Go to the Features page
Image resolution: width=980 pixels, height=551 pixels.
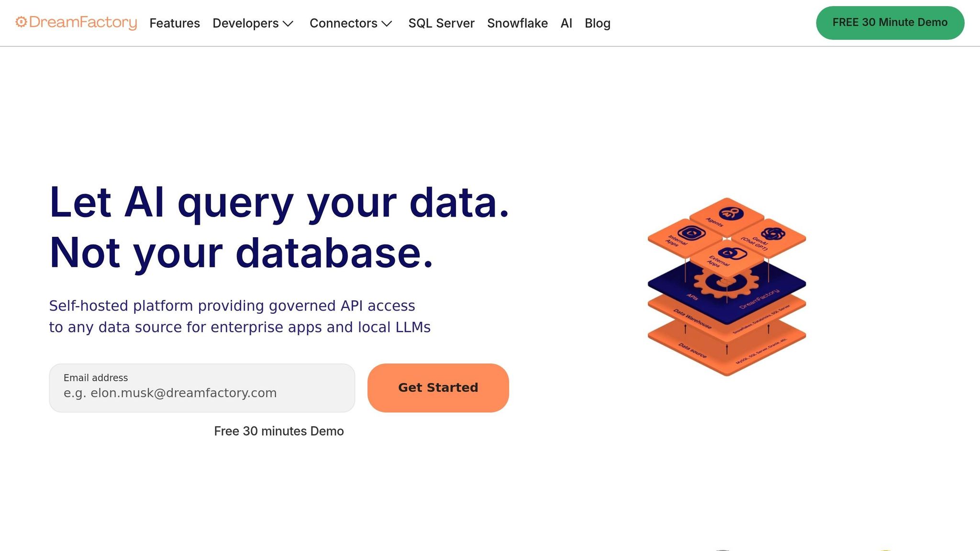click(174, 23)
